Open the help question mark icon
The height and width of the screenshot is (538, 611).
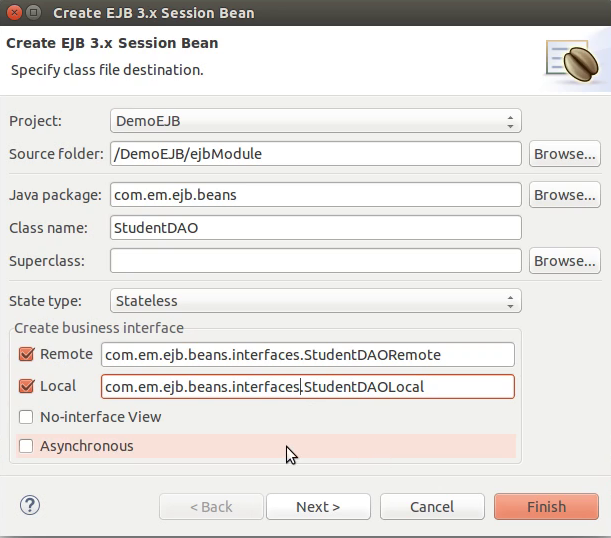coord(30,505)
